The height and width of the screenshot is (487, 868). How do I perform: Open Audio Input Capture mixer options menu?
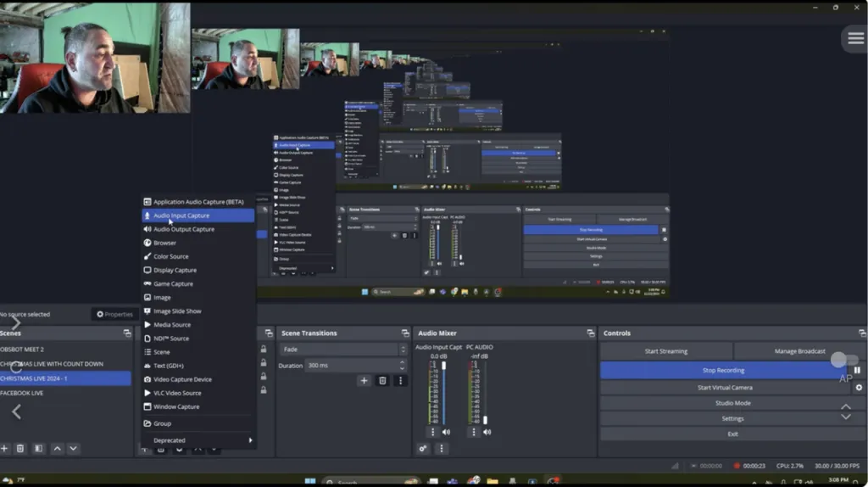[433, 432]
